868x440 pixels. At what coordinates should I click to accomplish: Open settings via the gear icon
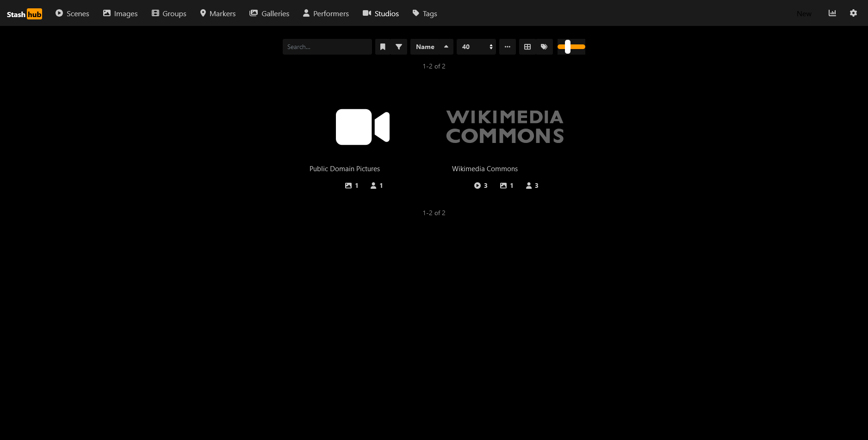853,13
